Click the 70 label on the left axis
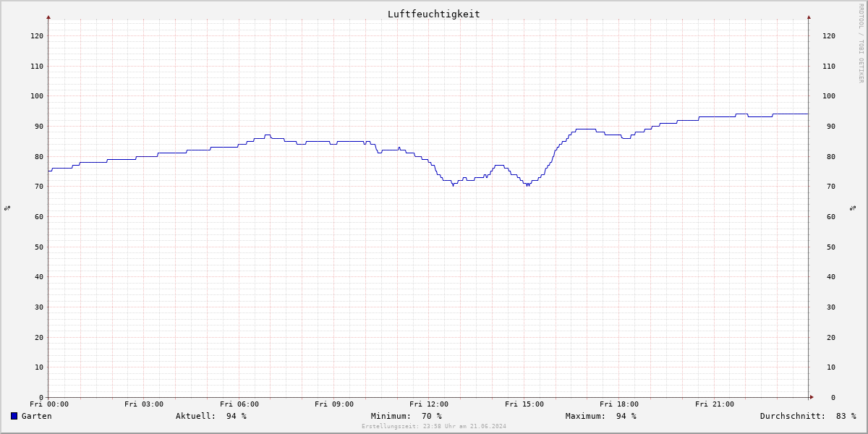Image resolution: width=868 pixels, height=434 pixels. (39, 186)
